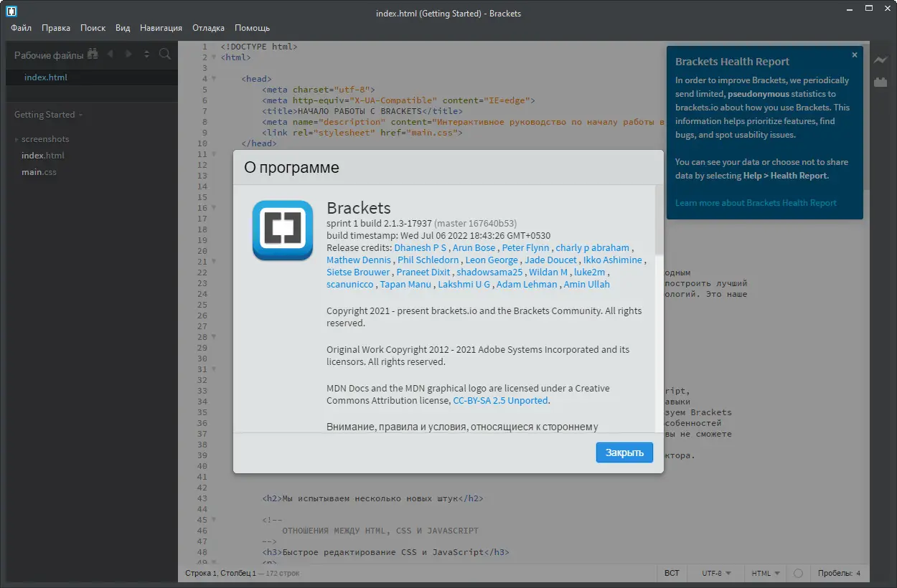
Task: Open the UTF-8 encoding dropdown
Action: point(716,574)
